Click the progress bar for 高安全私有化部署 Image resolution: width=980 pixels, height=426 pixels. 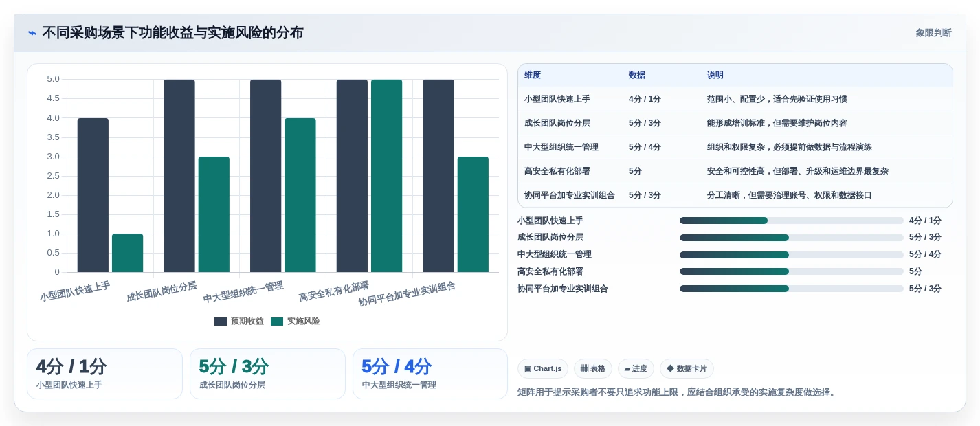(x=792, y=271)
